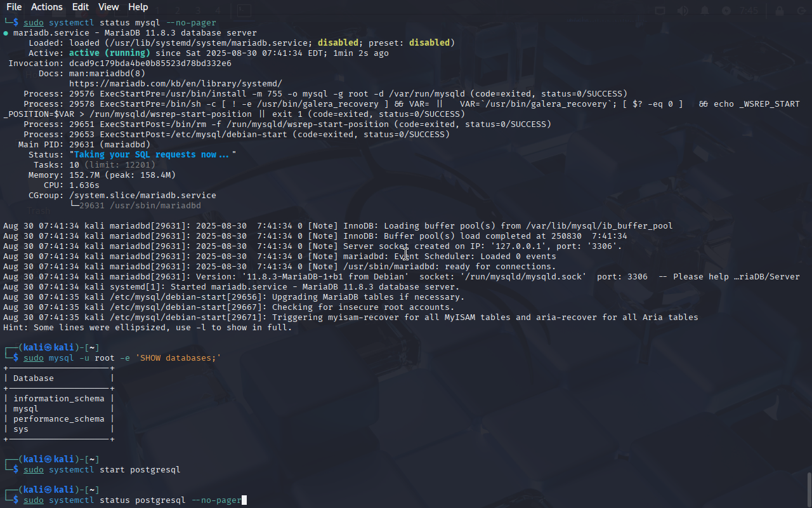The width and height of the screenshot is (812, 508).
Task: Click 'Checking for insecure root accounts.' log line
Action: pyautogui.click(x=229, y=307)
